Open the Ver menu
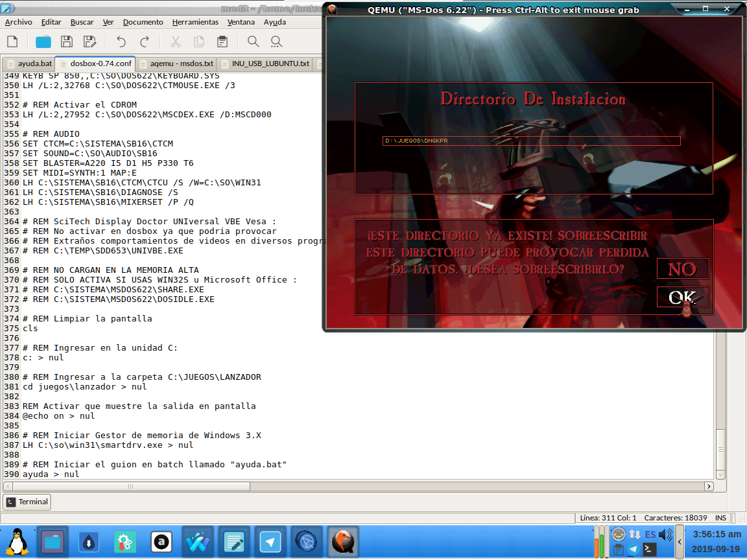The height and width of the screenshot is (560, 747). coord(108,22)
